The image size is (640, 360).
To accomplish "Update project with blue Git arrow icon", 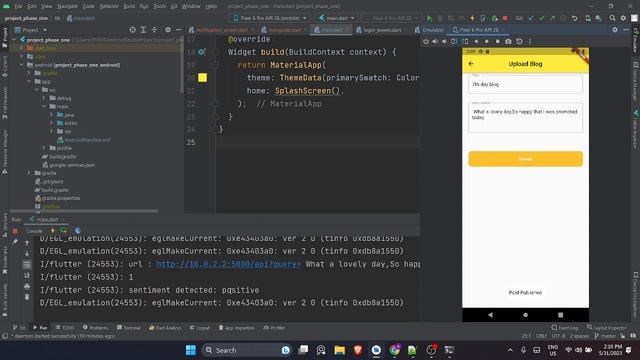I will (x=531, y=18).
